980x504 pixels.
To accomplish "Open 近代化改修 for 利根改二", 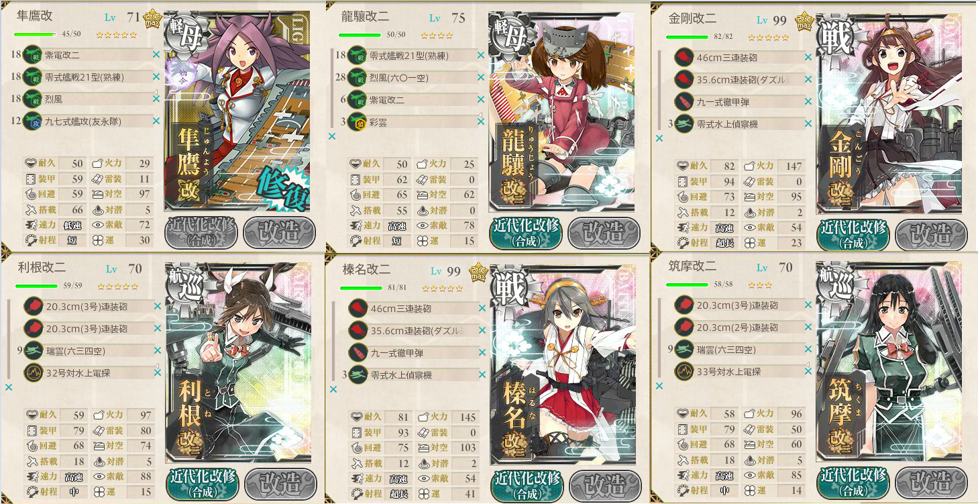I will [202, 483].
